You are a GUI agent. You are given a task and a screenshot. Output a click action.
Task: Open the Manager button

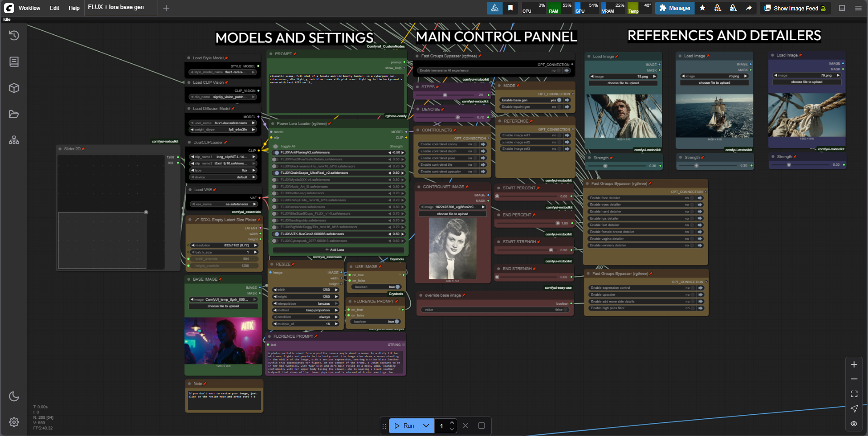[675, 8]
